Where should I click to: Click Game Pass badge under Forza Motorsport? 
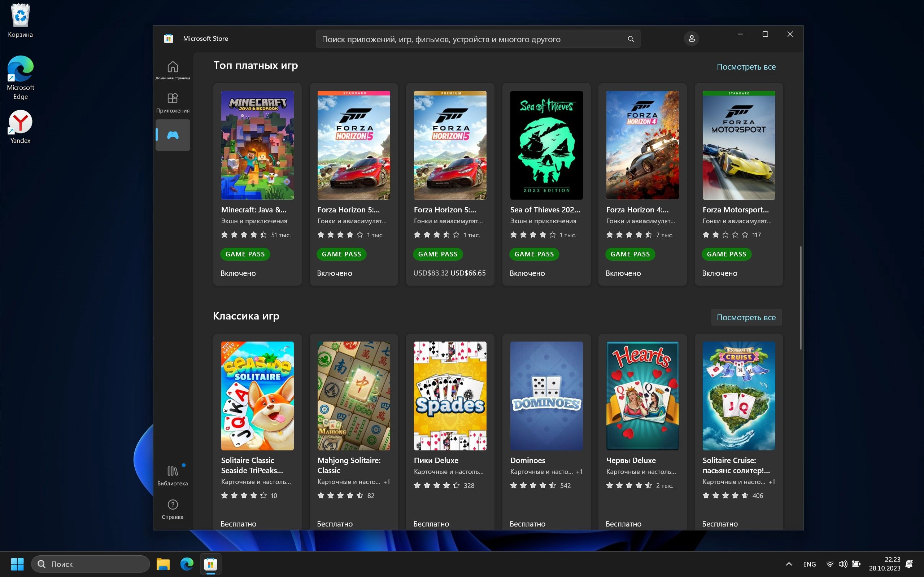pyautogui.click(x=726, y=254)
